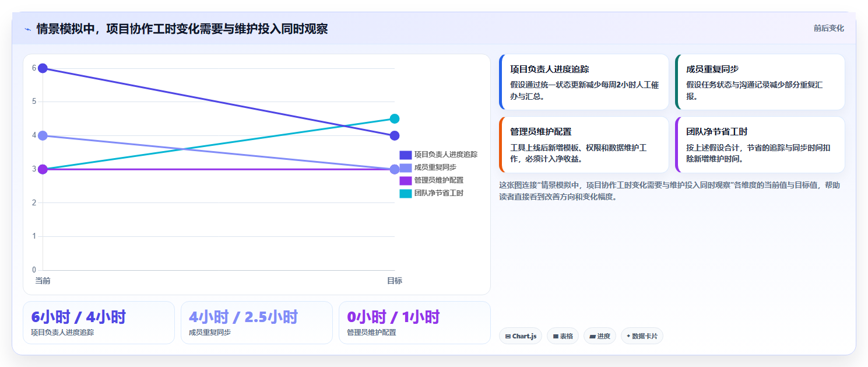Open the 成员重复同步 description card
This screenshot has height=367, width=868.
[x=760, y=82]
